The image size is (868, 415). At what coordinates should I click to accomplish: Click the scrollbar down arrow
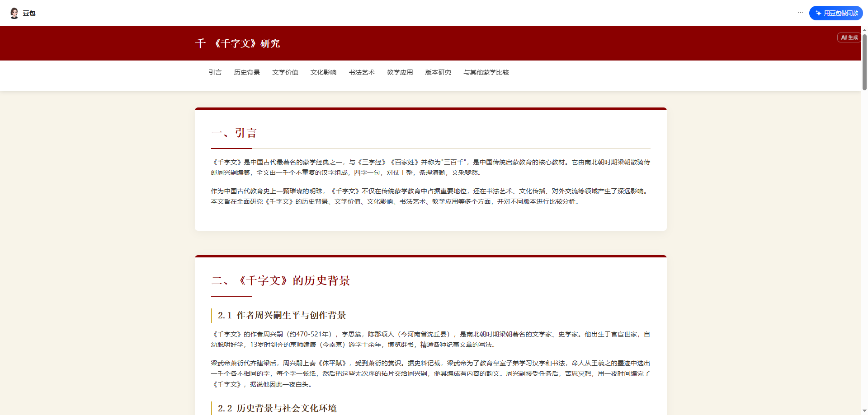(864, 410)
